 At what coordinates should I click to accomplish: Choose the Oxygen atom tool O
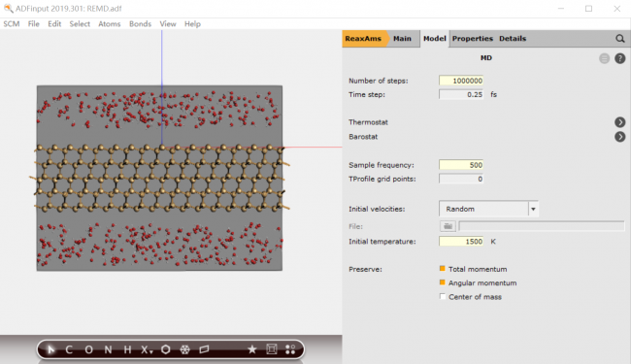88,349
